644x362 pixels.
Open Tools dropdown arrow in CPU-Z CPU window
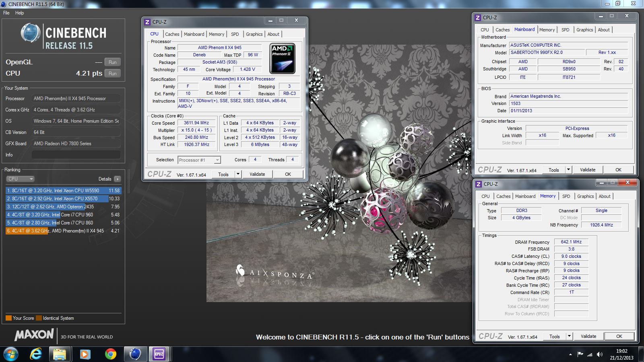[x=238, y=174]
